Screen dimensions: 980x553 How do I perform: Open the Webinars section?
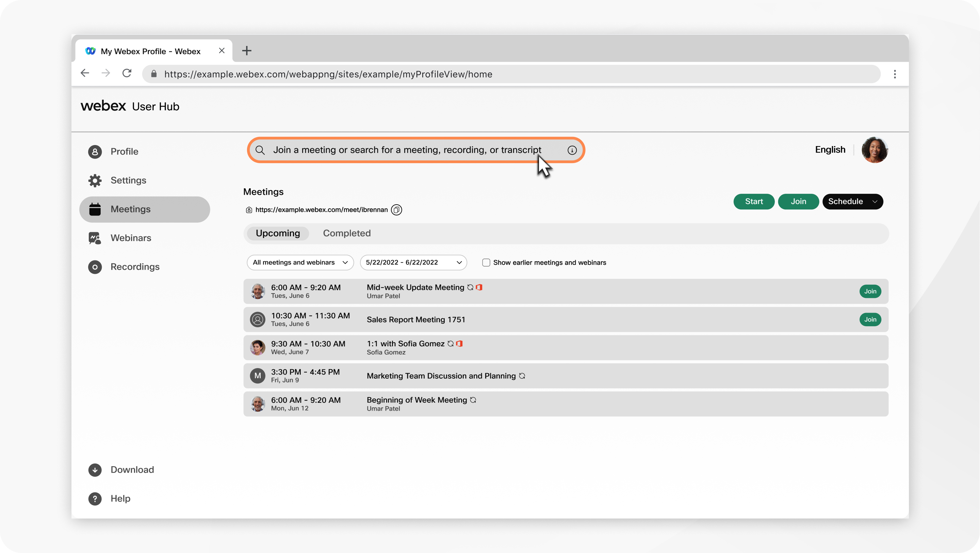click(131, 237)
